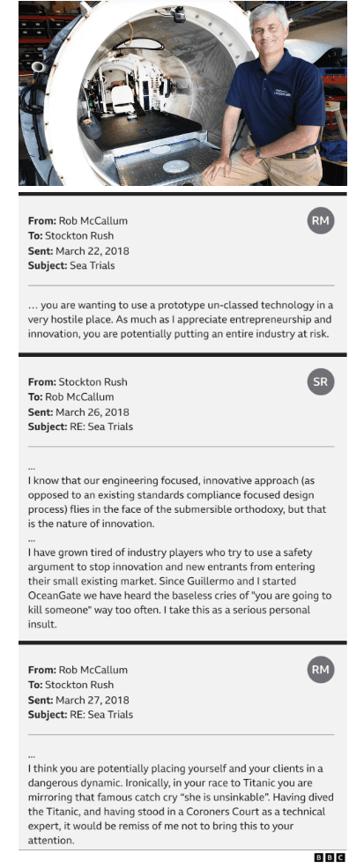Click the sender name Rob McCallum in the first email

point(93,221)
